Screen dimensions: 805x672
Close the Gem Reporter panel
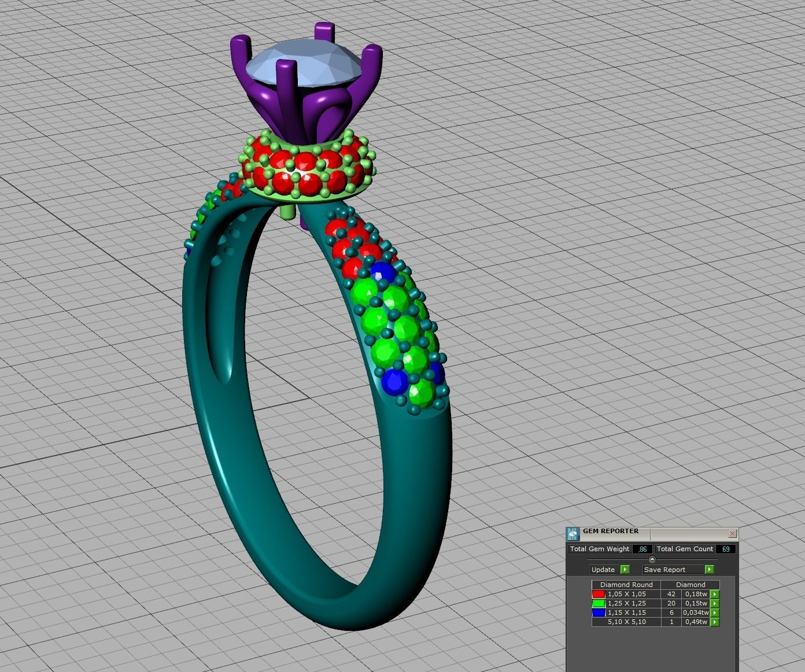click(732, 533)
